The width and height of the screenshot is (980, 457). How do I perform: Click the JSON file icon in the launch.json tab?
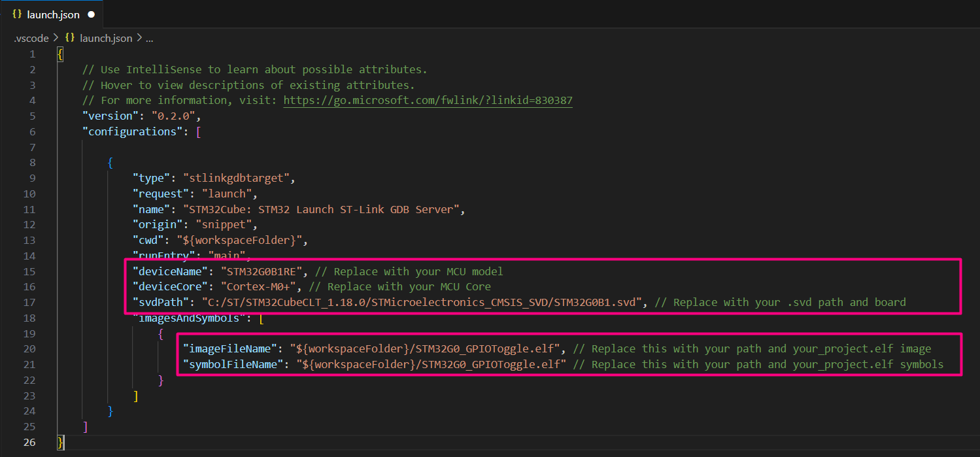pos(18,14)
